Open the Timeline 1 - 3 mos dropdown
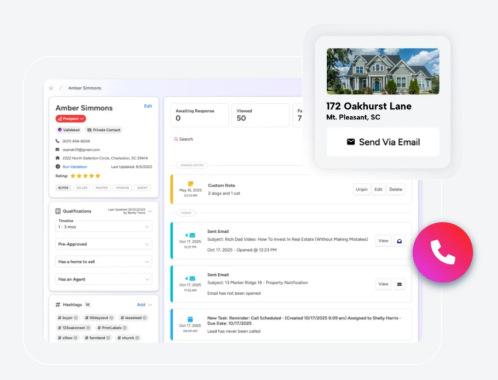Viewport: 498px width, 380px height. tap(104, 227)
